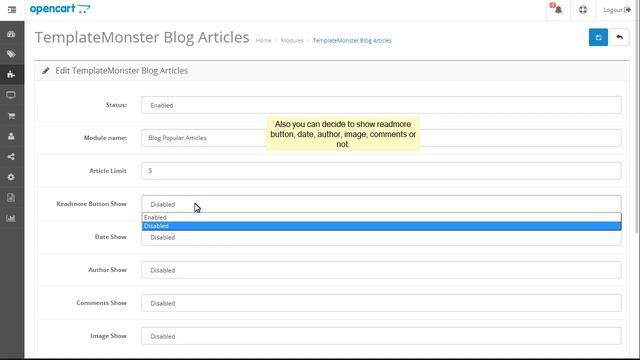Open the help lifebuoy icon
Viewport: 640px width, 360px height.
(583, 10)
